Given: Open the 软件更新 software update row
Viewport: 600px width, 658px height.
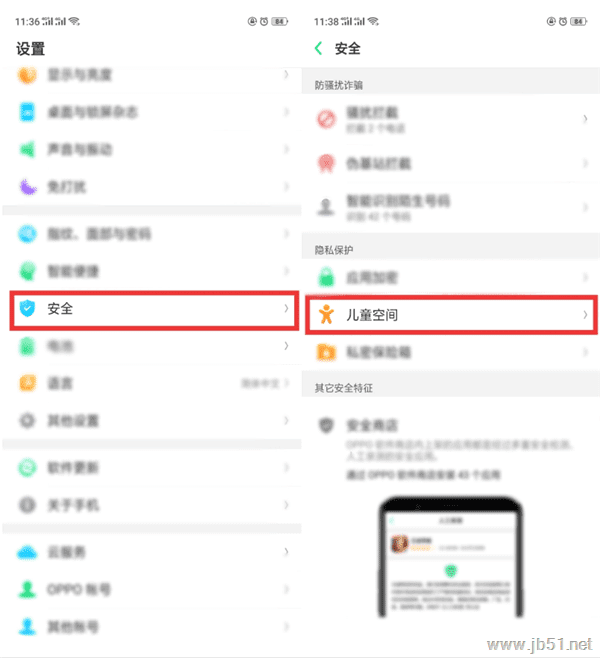Looking at the screenshot, I should click(x=152, y=467).
